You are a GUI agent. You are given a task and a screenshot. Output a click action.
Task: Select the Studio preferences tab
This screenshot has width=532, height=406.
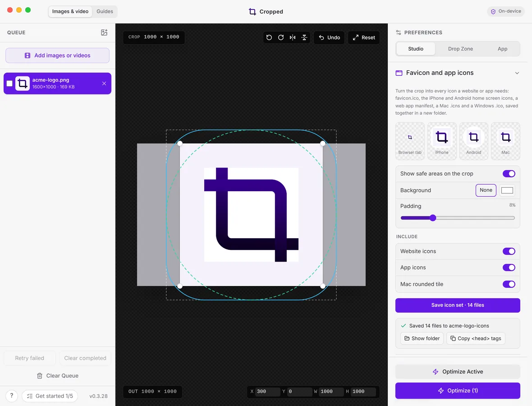click(416, 49)
